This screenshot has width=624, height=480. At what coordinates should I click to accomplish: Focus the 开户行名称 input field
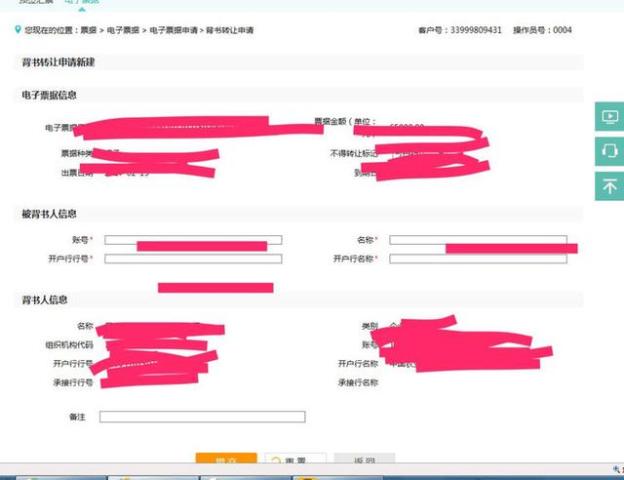(478, 259)
